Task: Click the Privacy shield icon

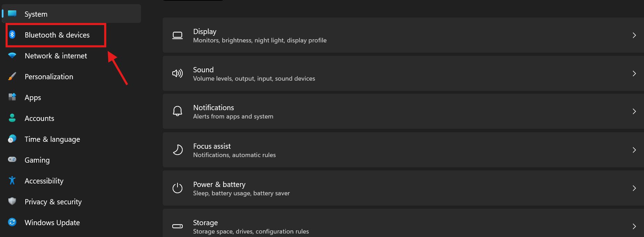Action: coord(12,201)
